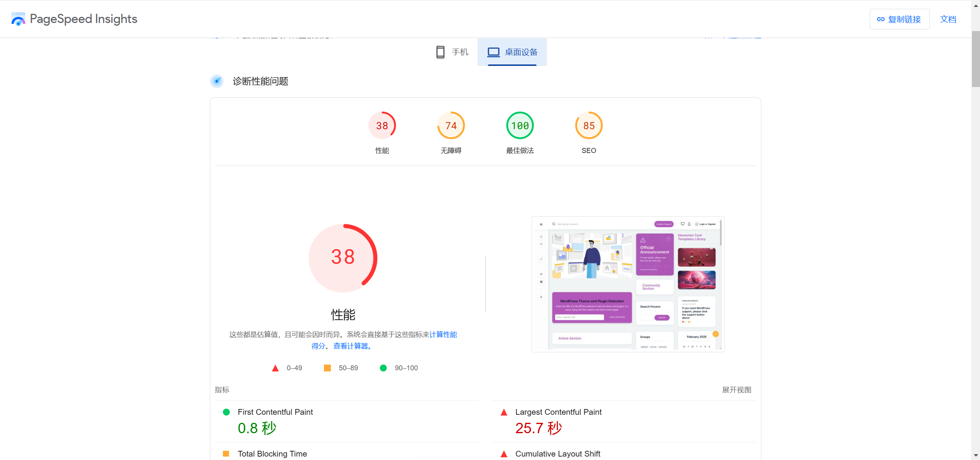
Task: Click the laptop icon in the 桌面设备 tab
Action: 493,52
